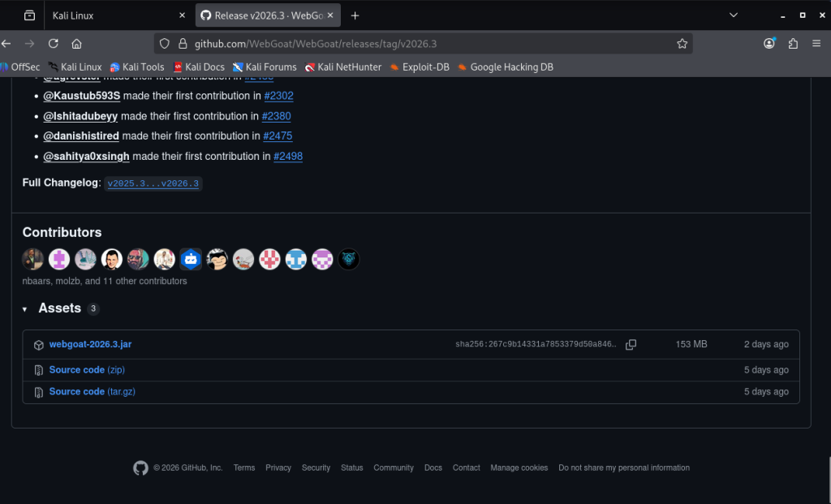Screen dimensions: 831x504
Task: Open the Exploit-DB bookmark
Action: point(420,67)
